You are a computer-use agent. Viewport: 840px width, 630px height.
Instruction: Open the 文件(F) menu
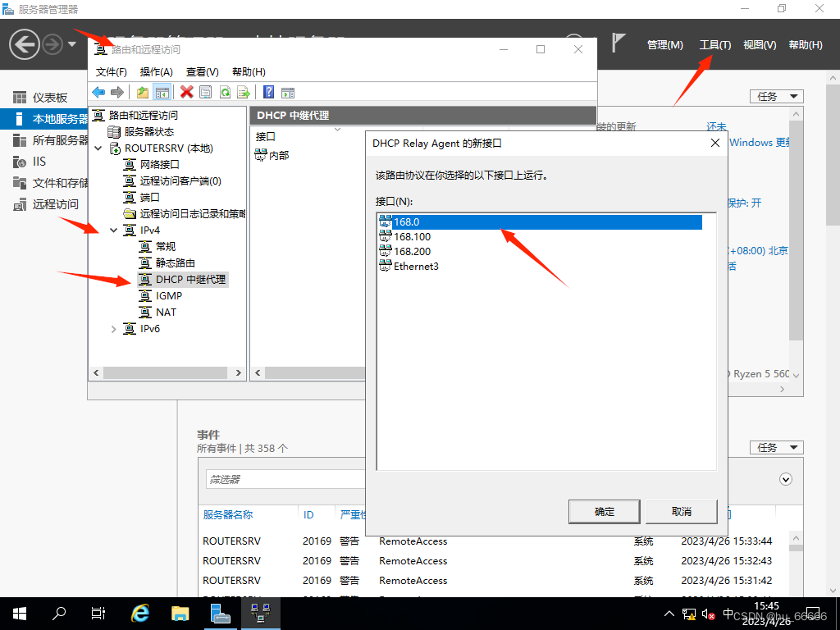click(x=112, y=72)
